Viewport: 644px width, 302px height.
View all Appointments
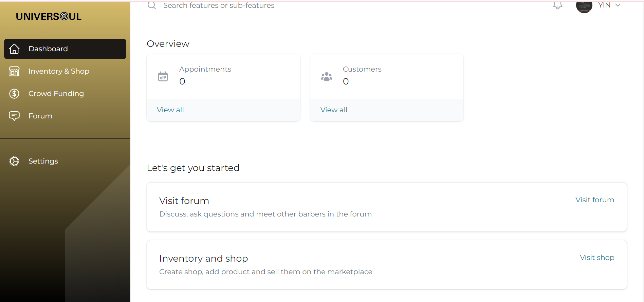pos(170,110)
